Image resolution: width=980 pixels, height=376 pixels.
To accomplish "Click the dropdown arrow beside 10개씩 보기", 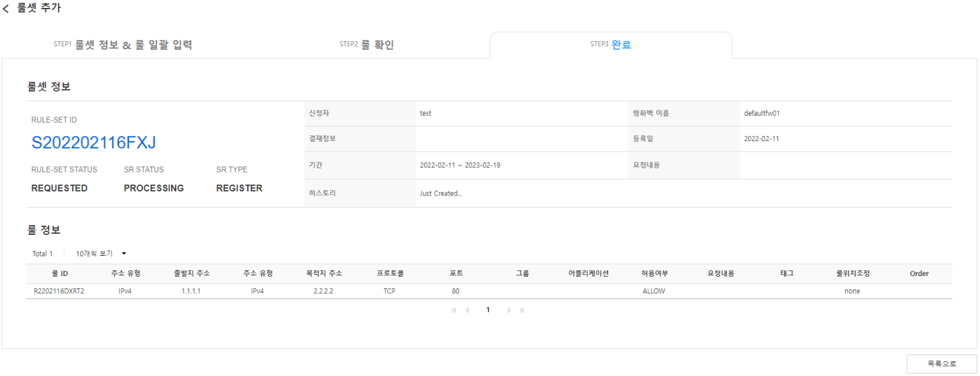I will [124, 253].
